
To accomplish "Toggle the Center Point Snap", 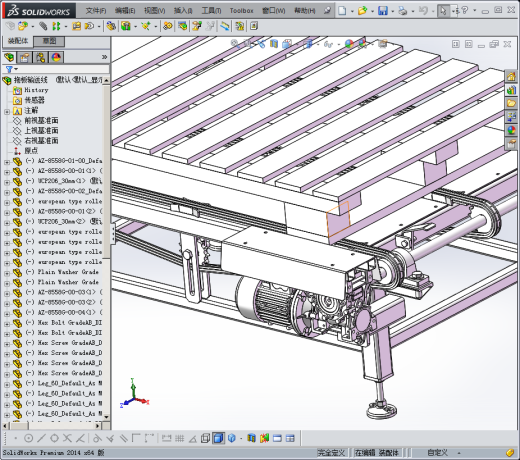I will [29, 438].
